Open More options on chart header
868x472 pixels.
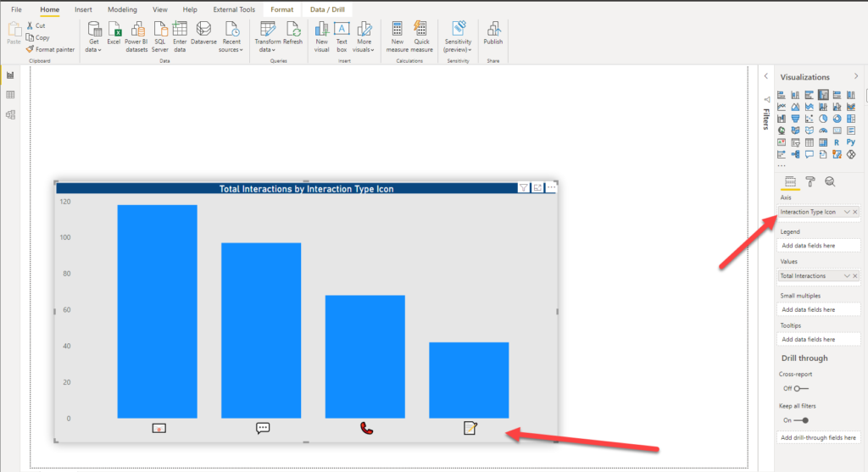point(551,188)
